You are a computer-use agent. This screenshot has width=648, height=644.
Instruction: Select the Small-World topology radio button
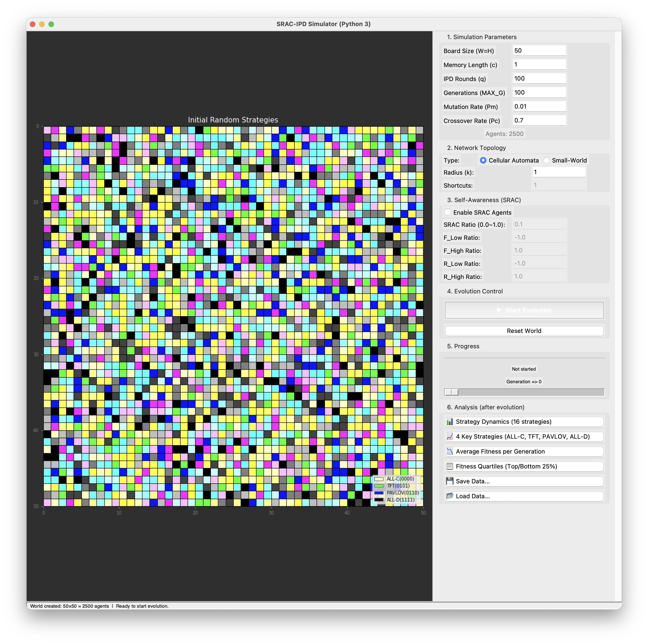(x=547, y=160)
